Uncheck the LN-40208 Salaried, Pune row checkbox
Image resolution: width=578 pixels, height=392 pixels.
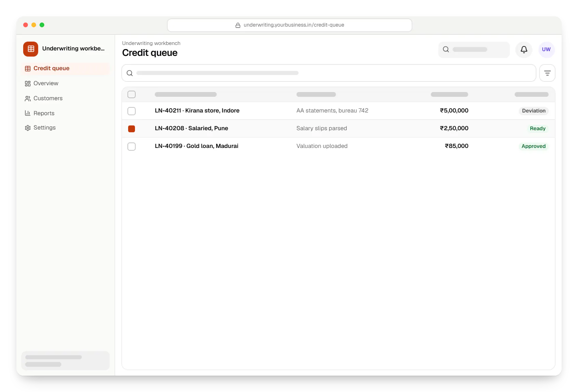click(x=132, y=129)
